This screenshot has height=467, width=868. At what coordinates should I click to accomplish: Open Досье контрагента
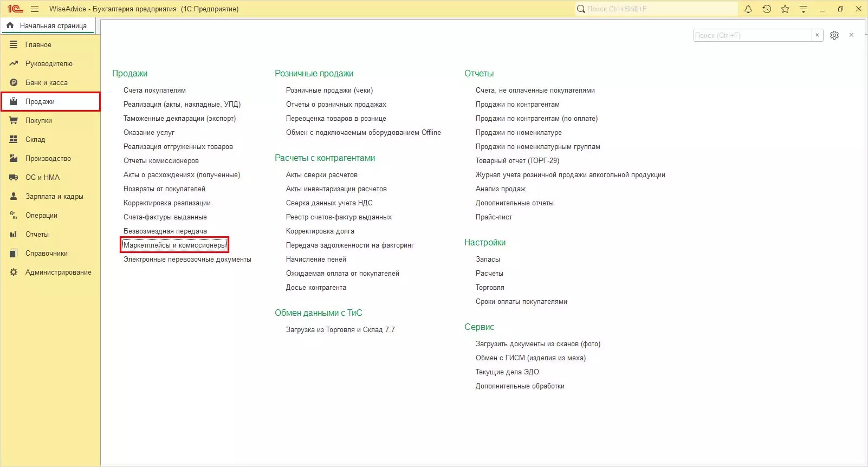coord(316,288)
